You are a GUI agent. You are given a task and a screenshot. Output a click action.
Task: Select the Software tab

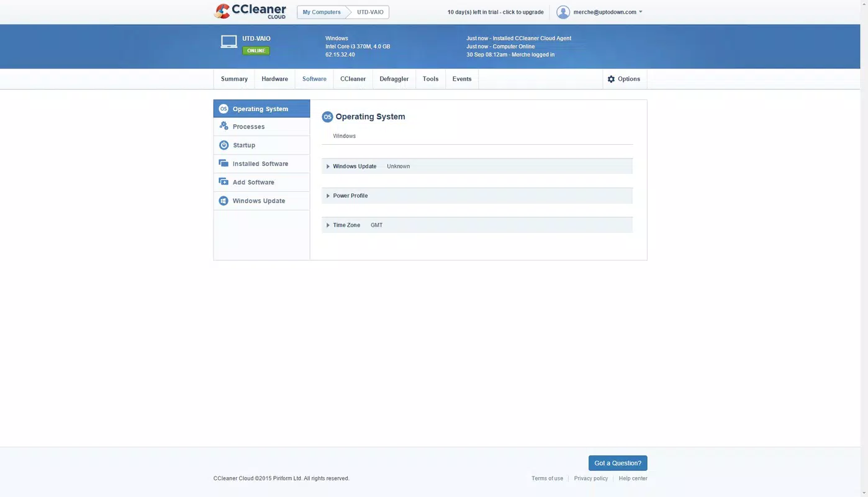[314, 79]
